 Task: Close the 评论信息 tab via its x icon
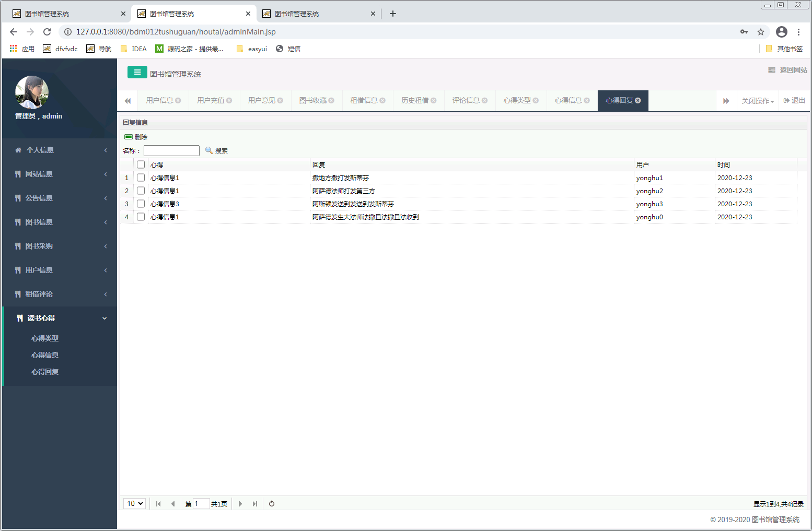coord(484,100)
